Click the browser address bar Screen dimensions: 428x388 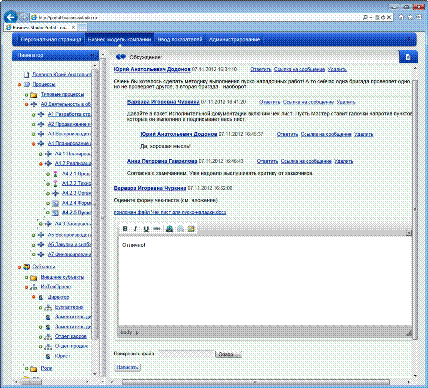(x=197, y=17)
